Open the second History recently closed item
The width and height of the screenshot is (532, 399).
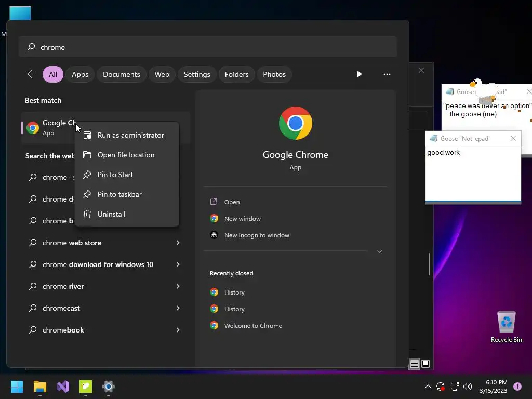[x=234, y=309]
